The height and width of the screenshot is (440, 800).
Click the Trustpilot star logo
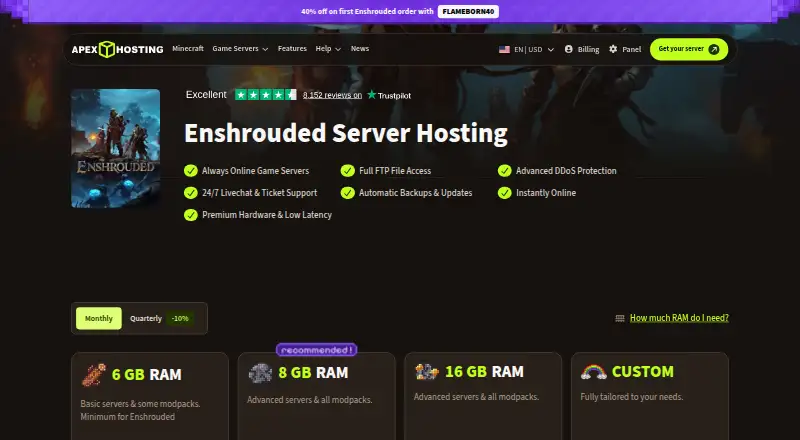(x=371, y=94)
